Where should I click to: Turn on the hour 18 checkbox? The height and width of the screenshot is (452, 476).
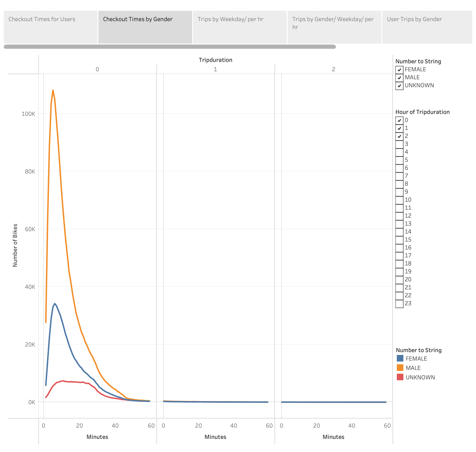[x=399, y=264]
